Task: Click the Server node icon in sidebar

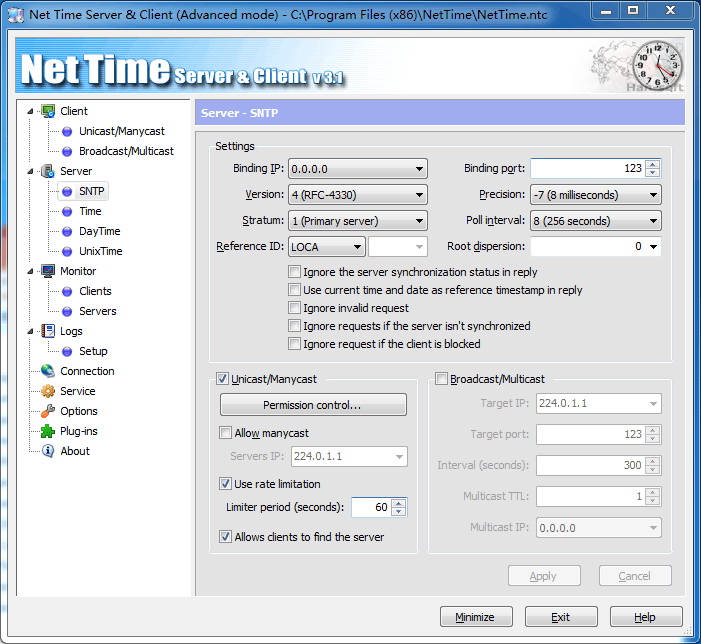Action: pos(48,171)
